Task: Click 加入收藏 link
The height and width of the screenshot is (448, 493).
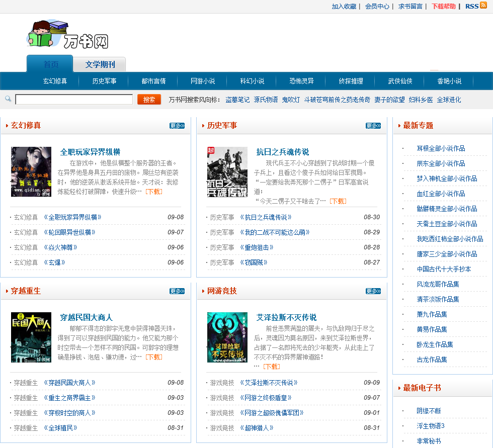Action: 344,6
